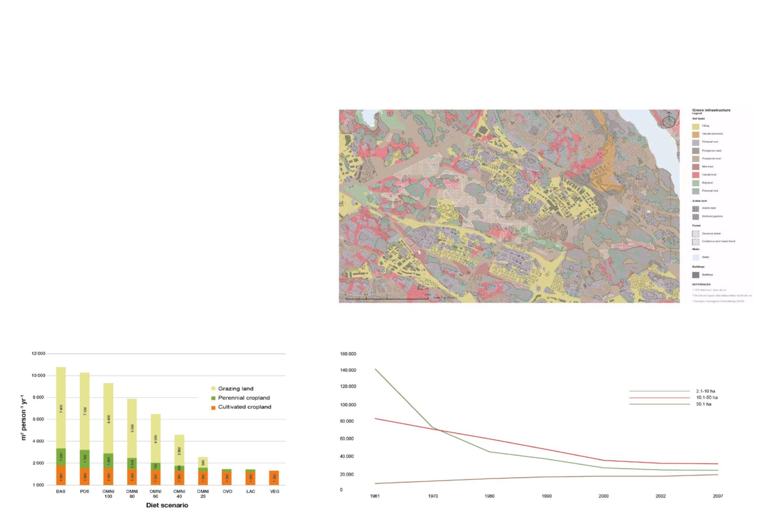Click the Coniferous and mixed forest symbol
The width and height of the screenshot is (777, 532).
[695, 242]
